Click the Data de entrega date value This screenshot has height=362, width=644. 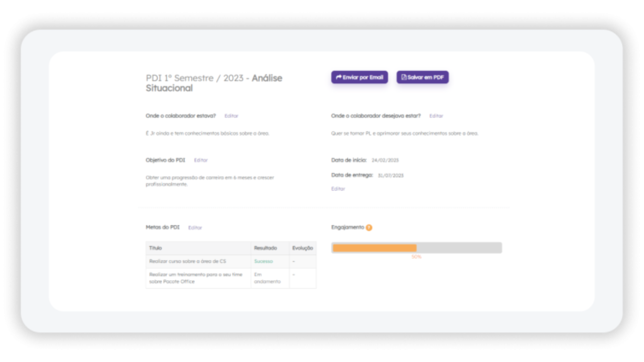point(391,175)
